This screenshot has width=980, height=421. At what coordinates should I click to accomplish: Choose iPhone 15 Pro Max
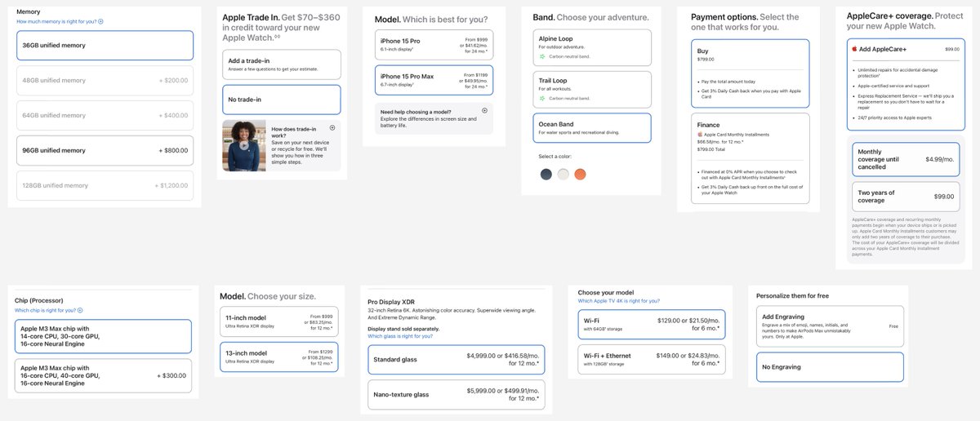click(x=434, y=80)
